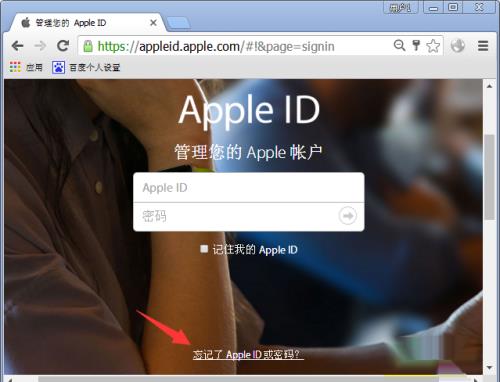Submit sign-in with the arrow button
The image size is (500, 382).
coord(348,216)
